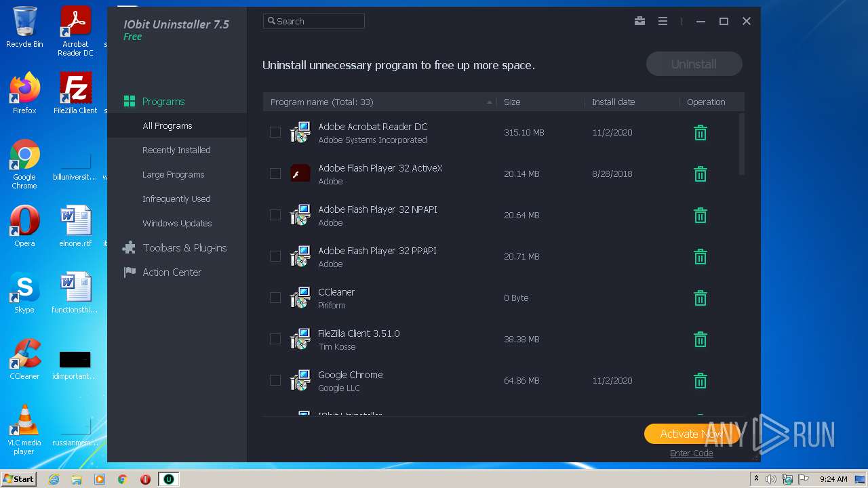Select Recently Installed in sidebar

pos(177,150)
